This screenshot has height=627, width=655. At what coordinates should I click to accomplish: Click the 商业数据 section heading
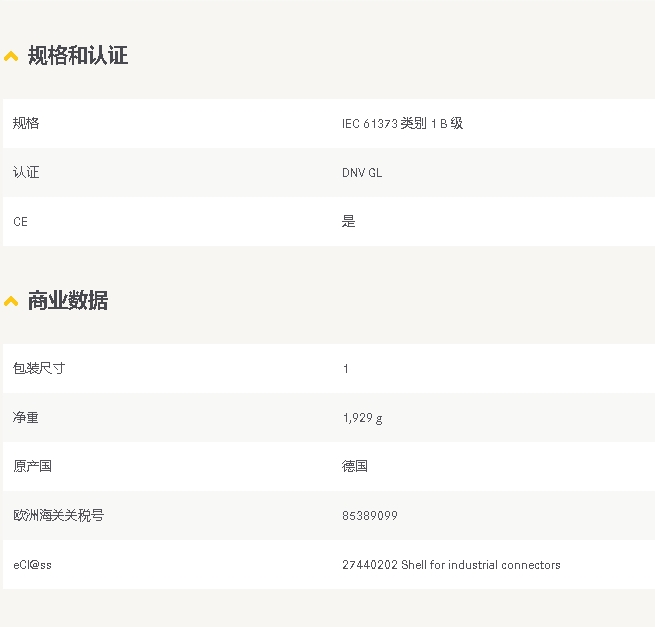click(68, 300)
